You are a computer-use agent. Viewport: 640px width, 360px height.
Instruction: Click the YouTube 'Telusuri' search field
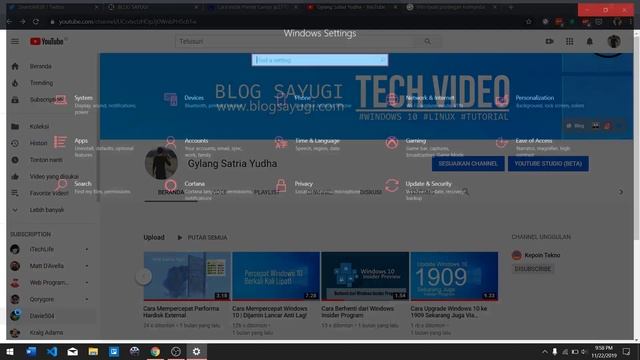click(x=296, y=41)
